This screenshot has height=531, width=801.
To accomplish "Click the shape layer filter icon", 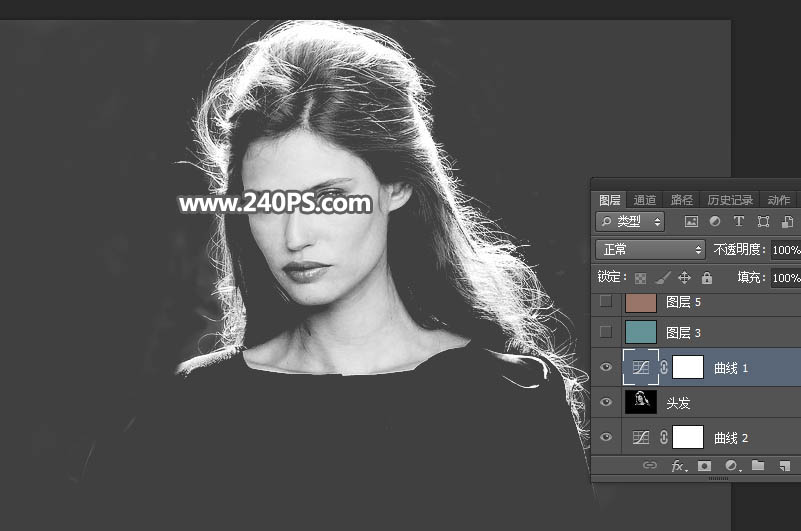I will [763, 222].
